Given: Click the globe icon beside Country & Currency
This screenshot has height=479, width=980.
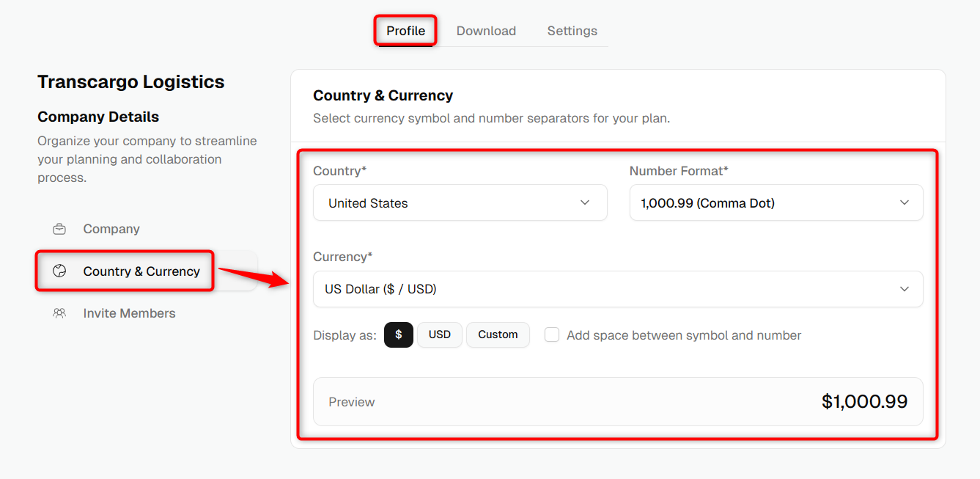Looking at the screenshot, I should [59, 271].
